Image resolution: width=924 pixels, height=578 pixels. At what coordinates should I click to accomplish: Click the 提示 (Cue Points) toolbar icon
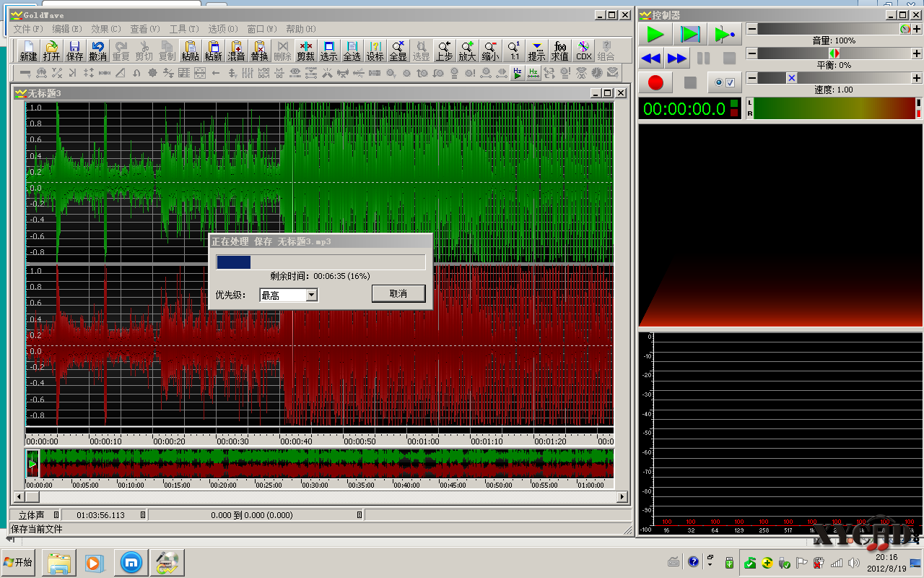pos(536,51)
